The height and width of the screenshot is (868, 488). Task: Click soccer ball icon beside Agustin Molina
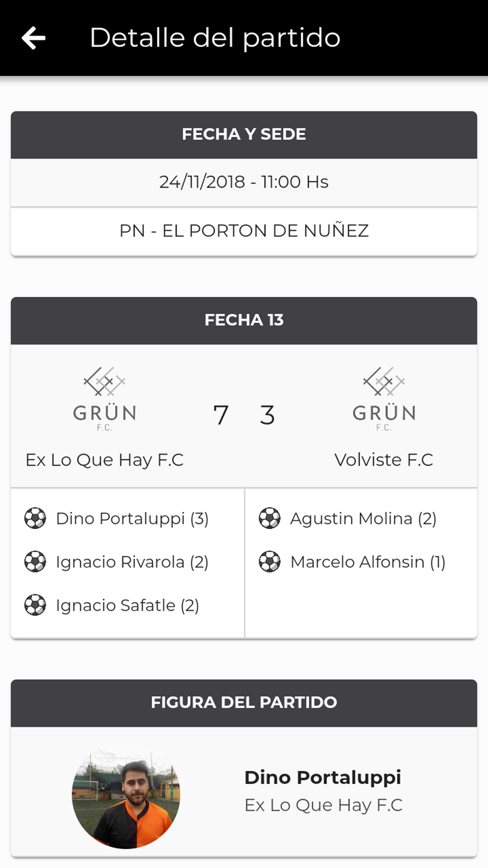[270, 519]
